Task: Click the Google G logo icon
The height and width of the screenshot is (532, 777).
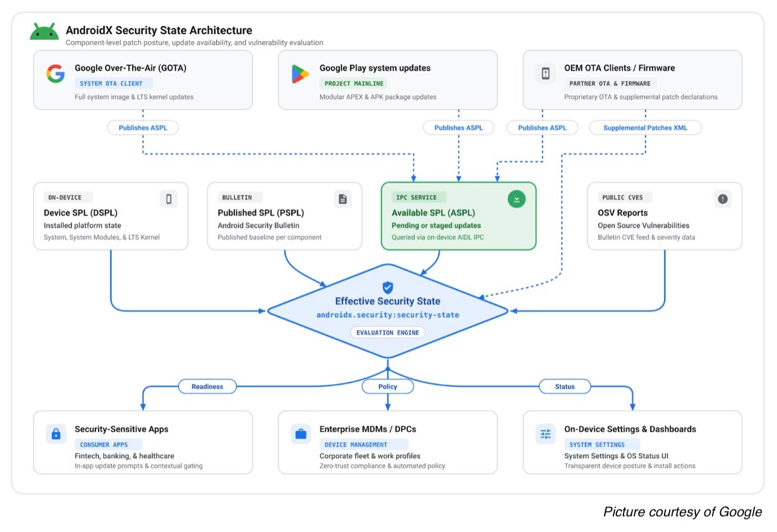Action: click(56, 74)
